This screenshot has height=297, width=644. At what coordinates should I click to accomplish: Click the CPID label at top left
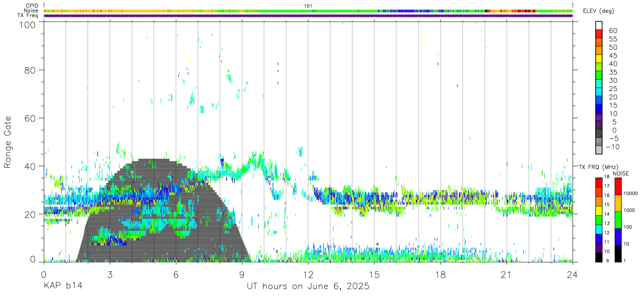(x=32, y=5)
